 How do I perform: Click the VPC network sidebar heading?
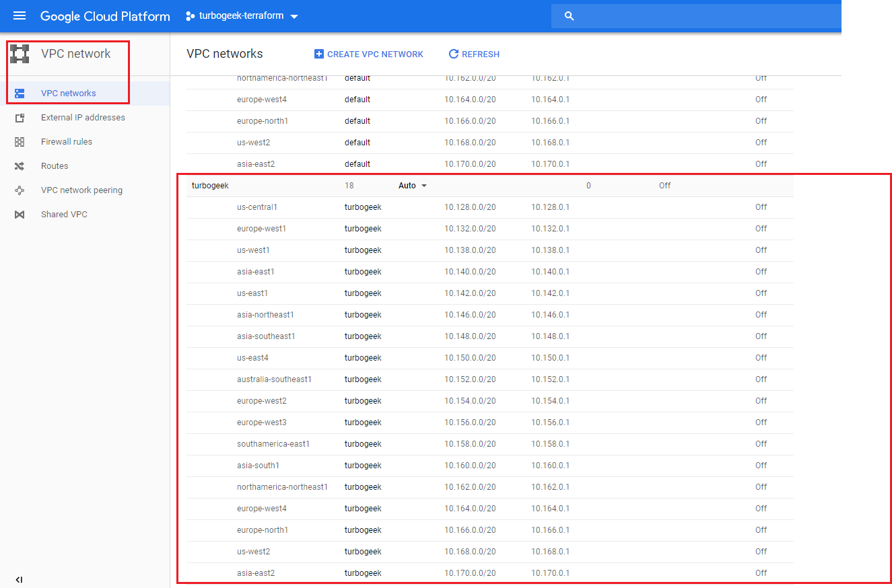point(75,54)
